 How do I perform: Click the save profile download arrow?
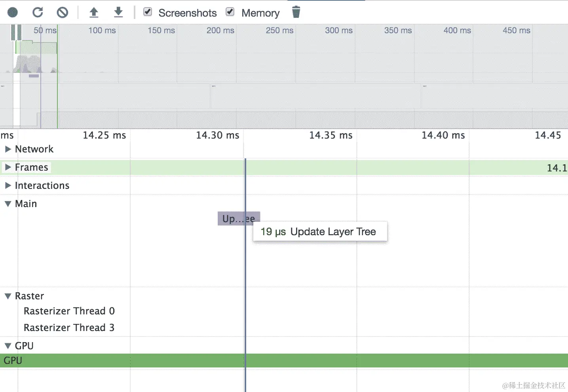coord(118,13)
